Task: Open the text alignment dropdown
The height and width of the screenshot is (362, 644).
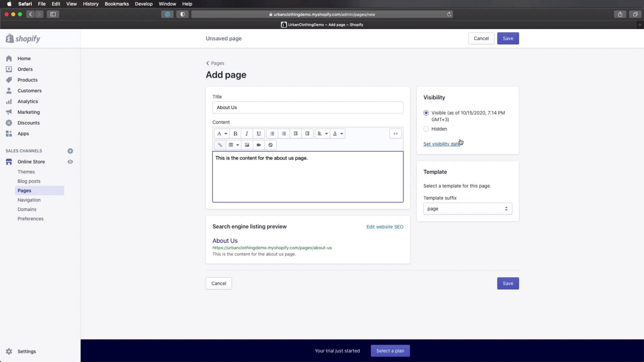Action: (x=322, y=133)
